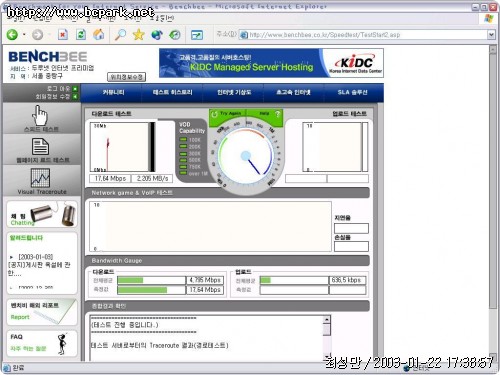Click the Windows logo throbber at top right
The image size is (500, 375).
(x=489, y=18)
